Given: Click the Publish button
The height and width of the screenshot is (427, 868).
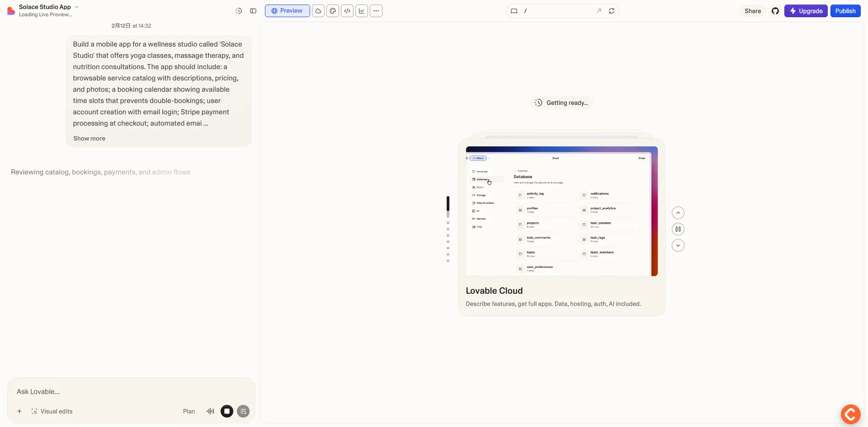Looking at the screenshot, I should [845, 11].
